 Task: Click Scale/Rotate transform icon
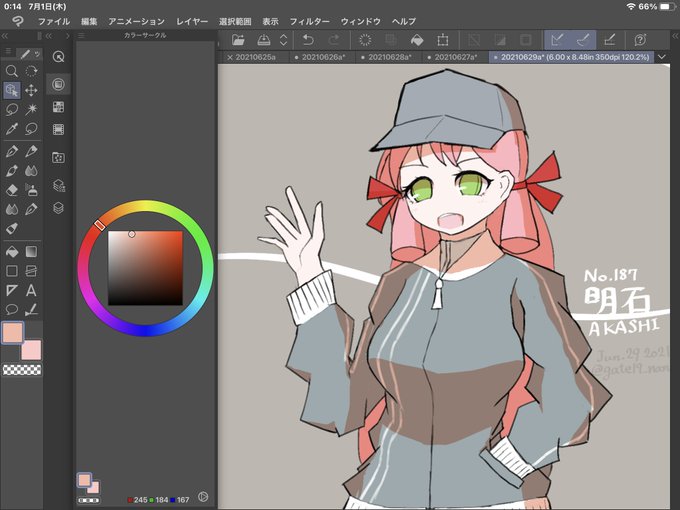[443, 40]
